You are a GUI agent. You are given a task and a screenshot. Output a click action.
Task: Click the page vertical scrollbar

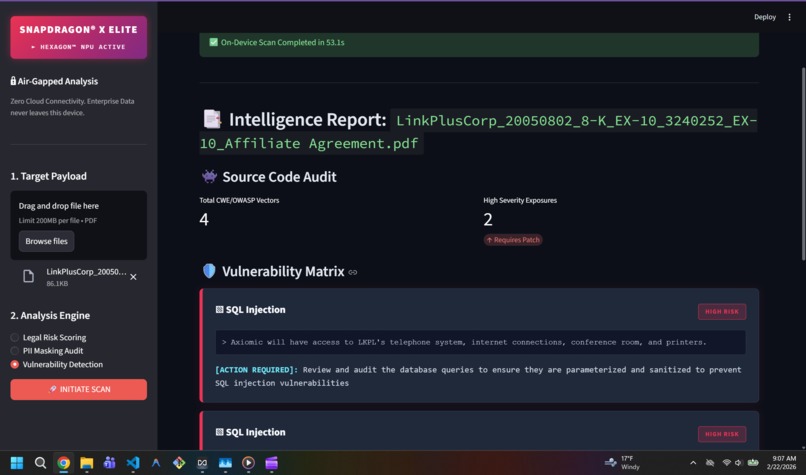[803, 163]
